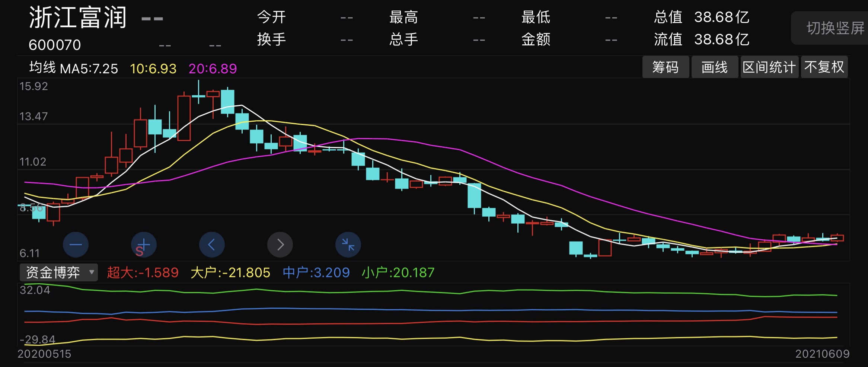
Task: Tap the 6.11 price axis label
Action: [29, 253]
